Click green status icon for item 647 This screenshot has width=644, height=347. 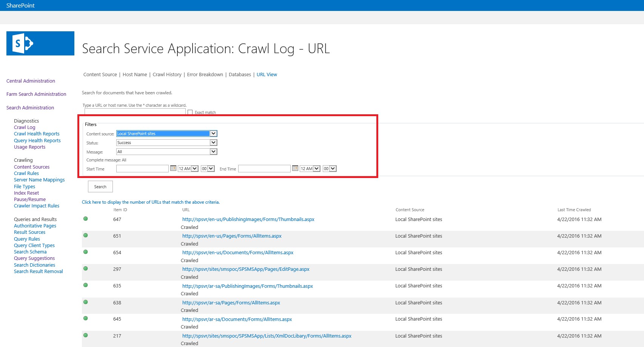86,219
